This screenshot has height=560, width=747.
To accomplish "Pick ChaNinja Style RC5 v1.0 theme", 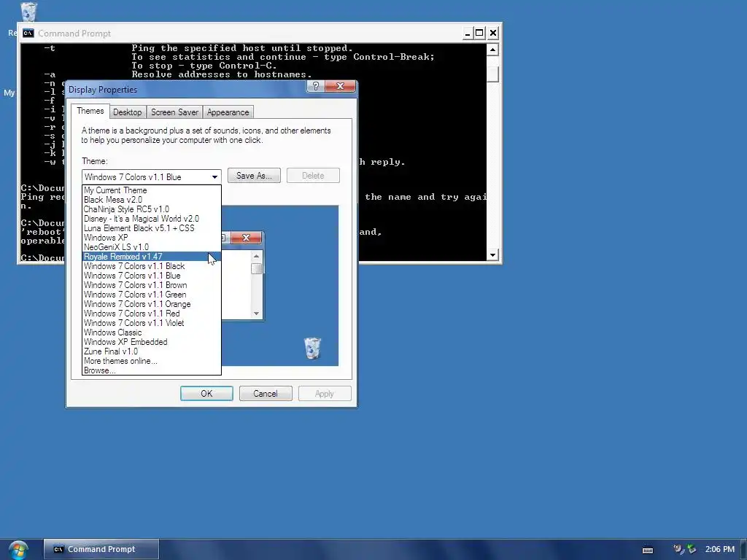I will [152, 209].
